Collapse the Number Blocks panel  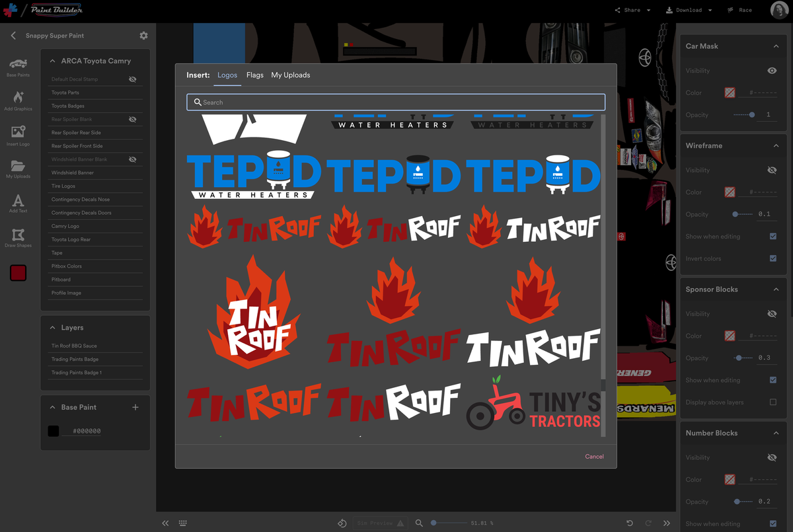pyautogui.click(x=776, y=433)
